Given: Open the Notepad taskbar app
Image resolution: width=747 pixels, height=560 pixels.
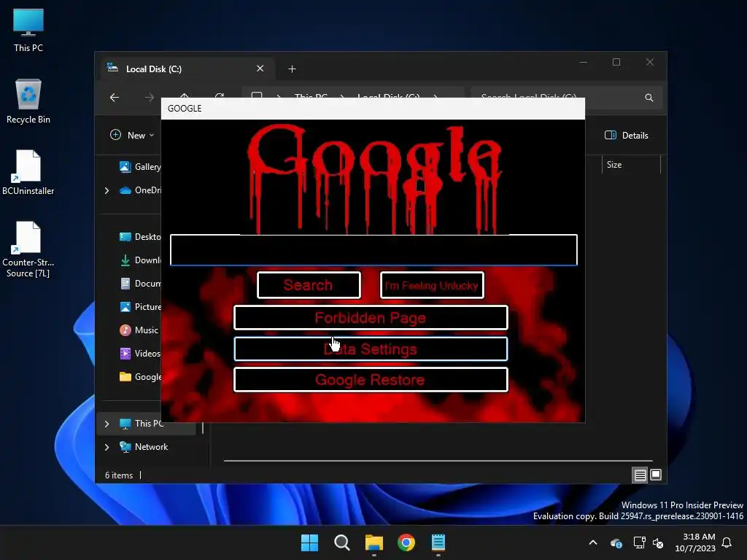Looking at the screenshot, I should (x=438, y=542).
